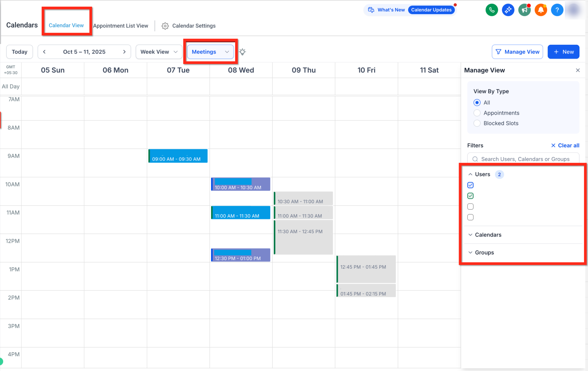The image size is (588, 371).
Task: Switch to Calendar View tab
Action: coord(66,25)
